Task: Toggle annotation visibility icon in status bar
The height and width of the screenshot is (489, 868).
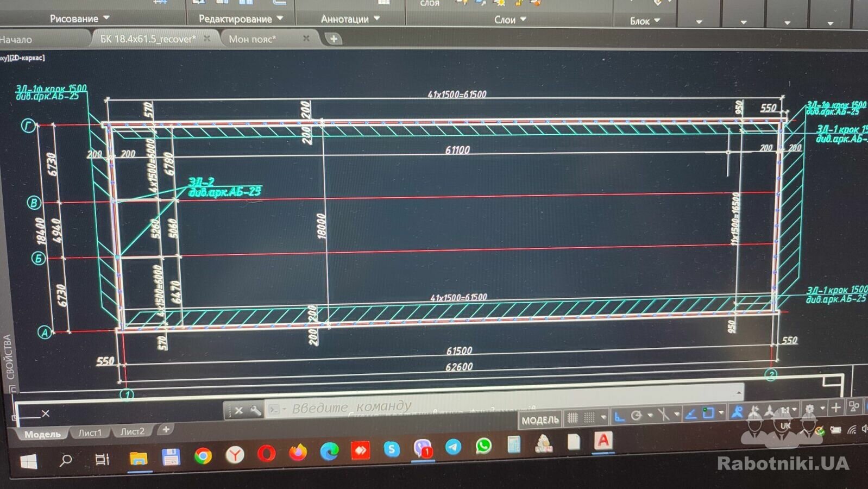Action: 737,412
